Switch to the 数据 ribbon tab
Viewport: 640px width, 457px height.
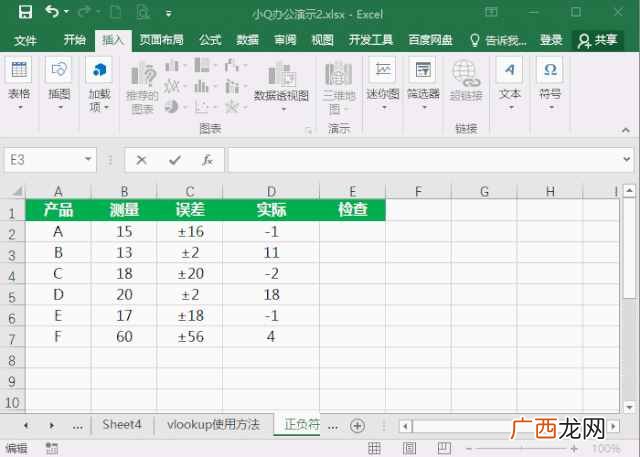pos(247,40)
